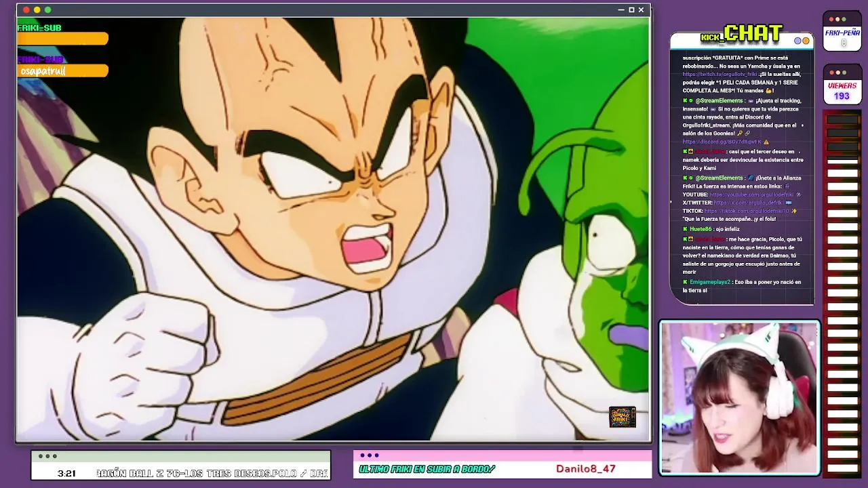Click the Orgullo Friki logo watermark badge

click(x=622, y=417)
